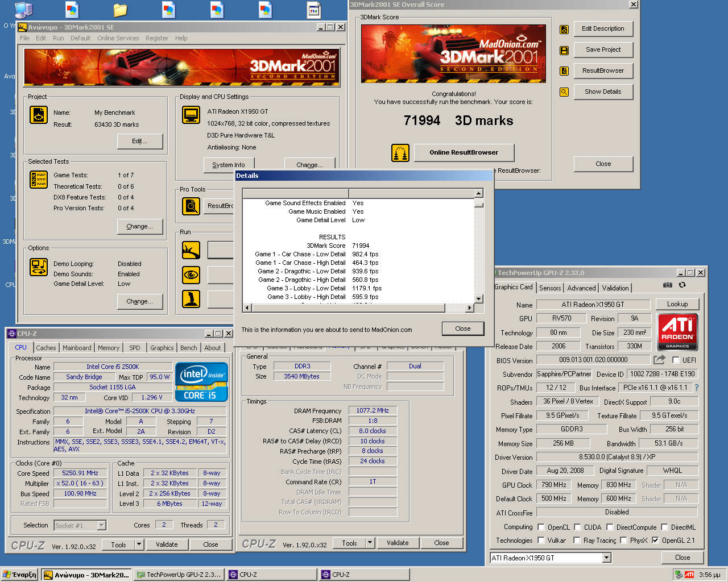Viewport: 728px width, 582px height.
Task: Click the Details horizontal scroll-right arrow
Action: (469, 308)
